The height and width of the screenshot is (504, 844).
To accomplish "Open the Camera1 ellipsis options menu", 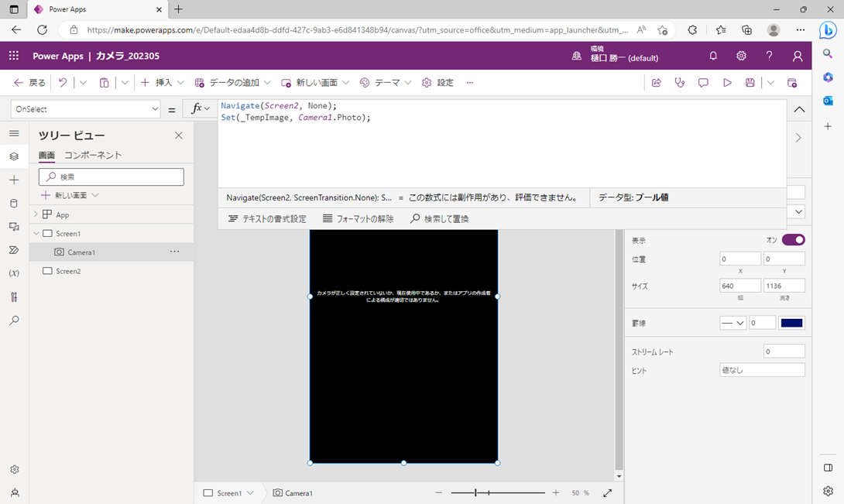I will pos(174,252).
